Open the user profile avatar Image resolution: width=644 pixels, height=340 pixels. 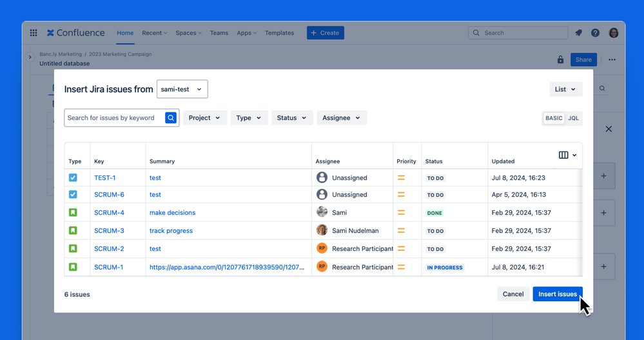(614, 33)
